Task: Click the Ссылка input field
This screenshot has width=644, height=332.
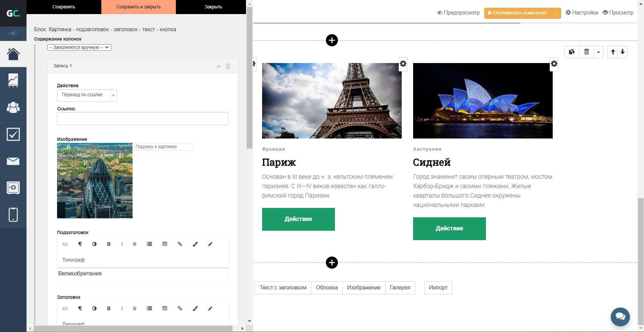Action: coord(143,119)
